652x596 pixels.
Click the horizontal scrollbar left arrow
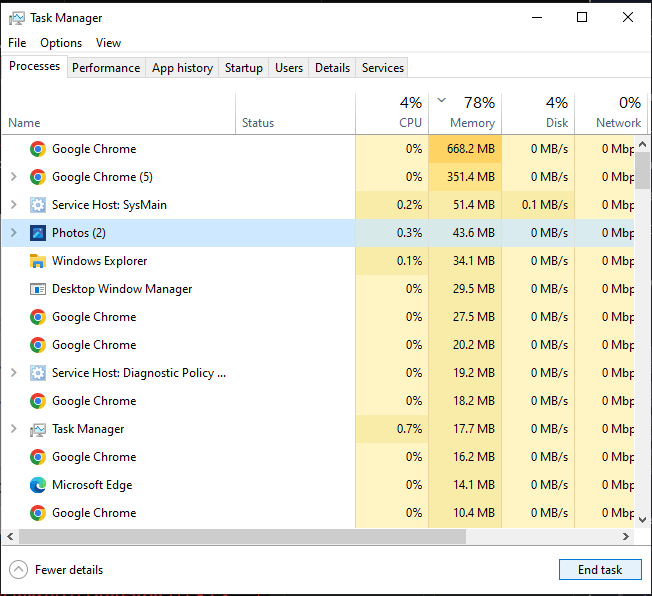(10, 537)
